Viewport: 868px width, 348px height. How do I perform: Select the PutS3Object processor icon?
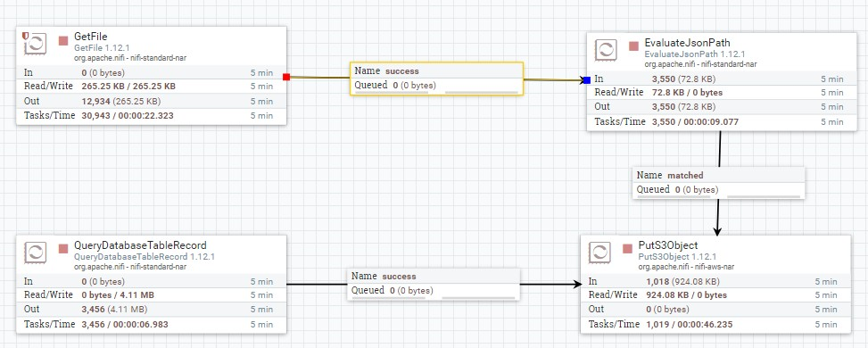pyautogui.click(x=599, y=253)
